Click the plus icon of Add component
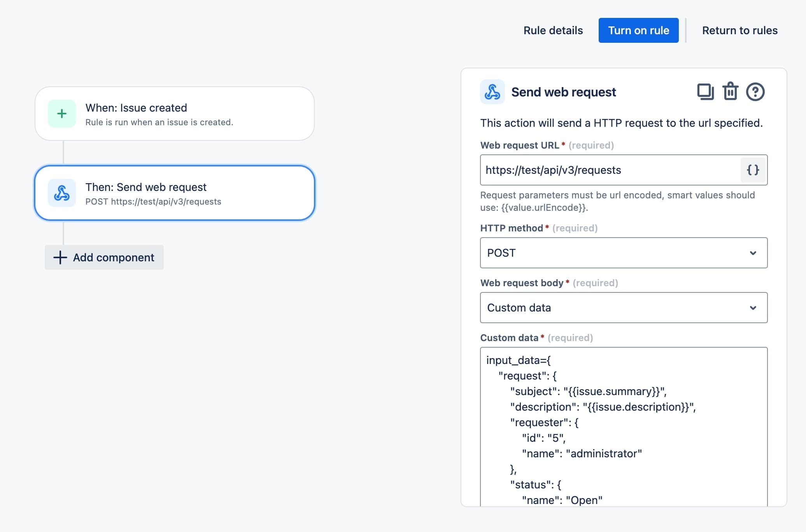 60,257
